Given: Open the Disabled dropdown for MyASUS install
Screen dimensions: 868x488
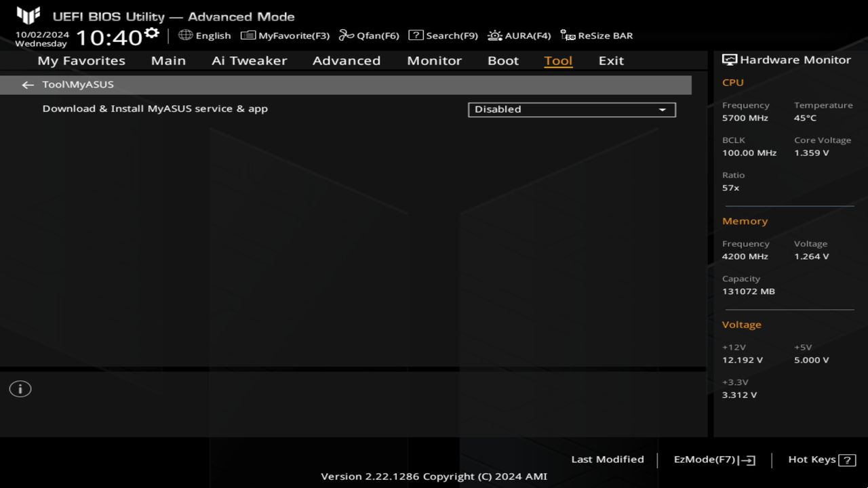Looking at the screenshot, I should (572, 109).
